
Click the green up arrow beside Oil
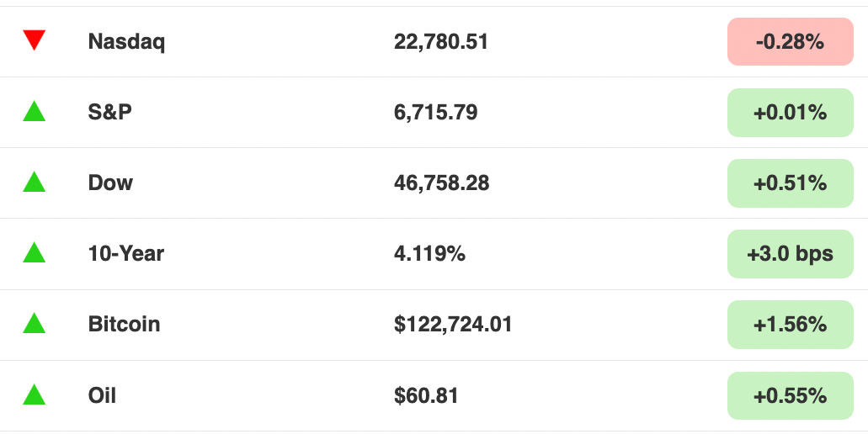pos(34,394)
